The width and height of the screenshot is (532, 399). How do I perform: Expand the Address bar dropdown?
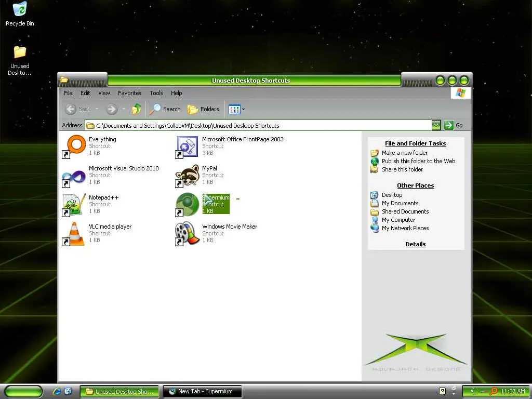pos(436,125)
